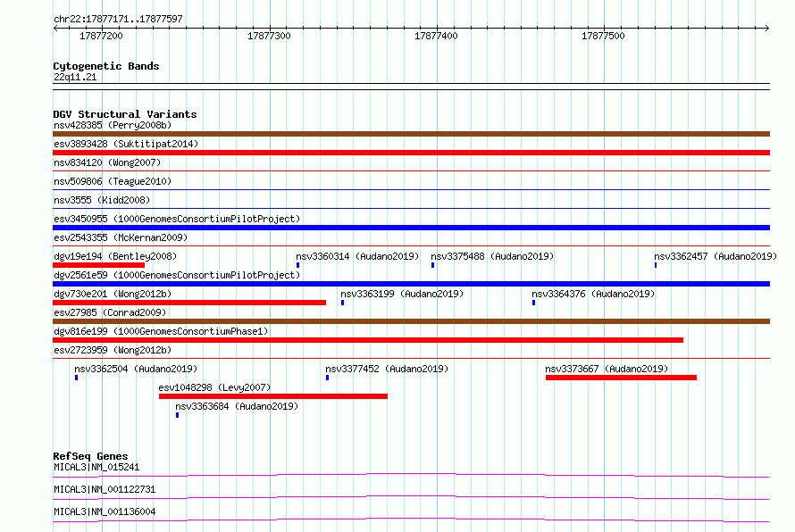Click the Cytogenetic Bands track title

click(x=106, y=66)
